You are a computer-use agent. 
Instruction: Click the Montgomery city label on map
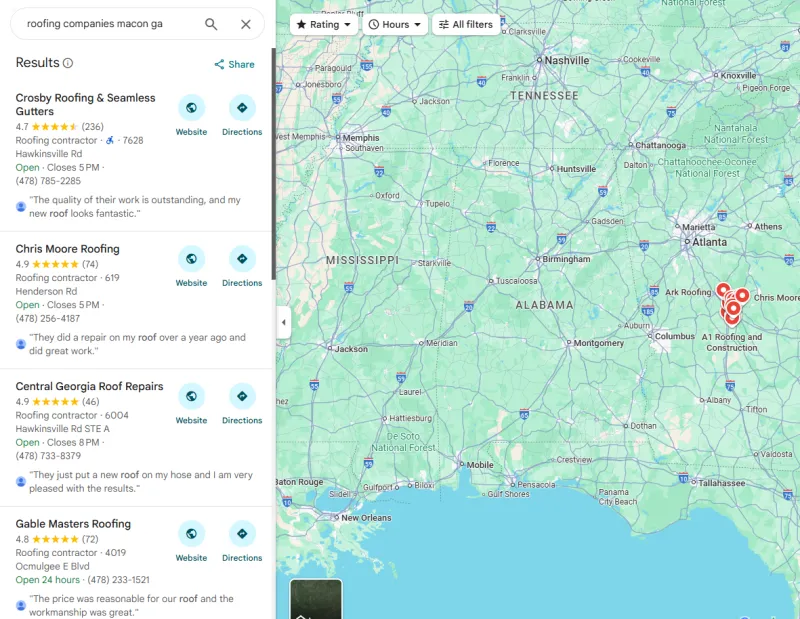pyautogui.click(x=598, y=343)
